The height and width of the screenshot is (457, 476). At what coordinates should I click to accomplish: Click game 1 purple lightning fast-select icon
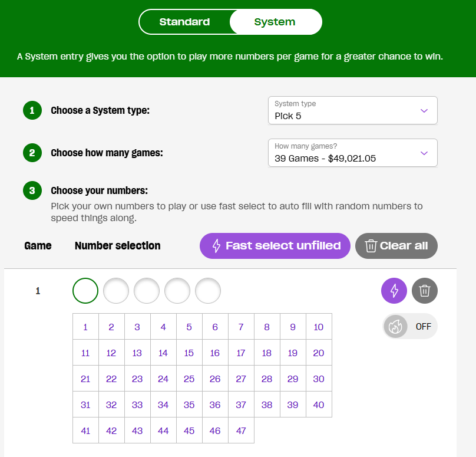coord(394,291)
